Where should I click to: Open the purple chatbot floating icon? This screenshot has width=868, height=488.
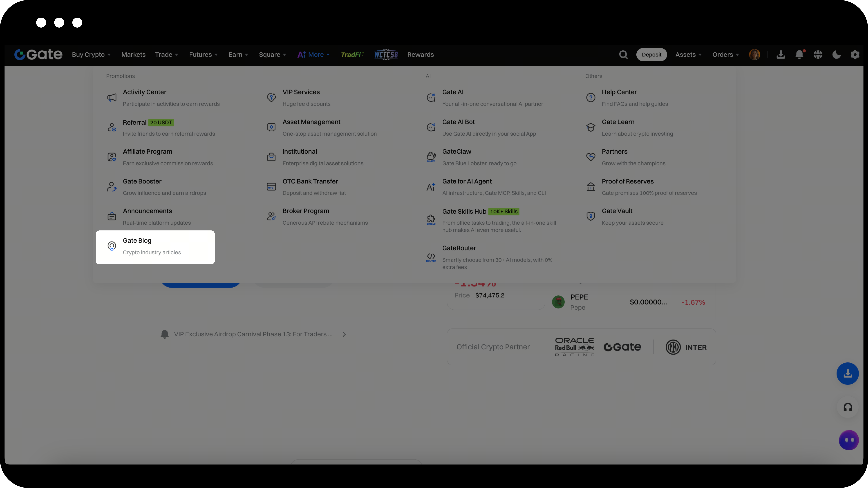848,440
